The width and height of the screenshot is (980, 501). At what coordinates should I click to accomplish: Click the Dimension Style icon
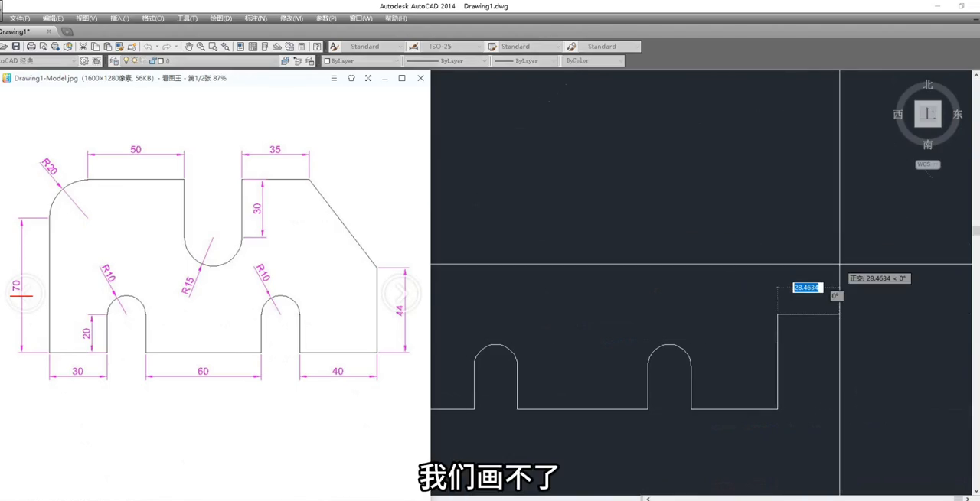tap(413, 47)
